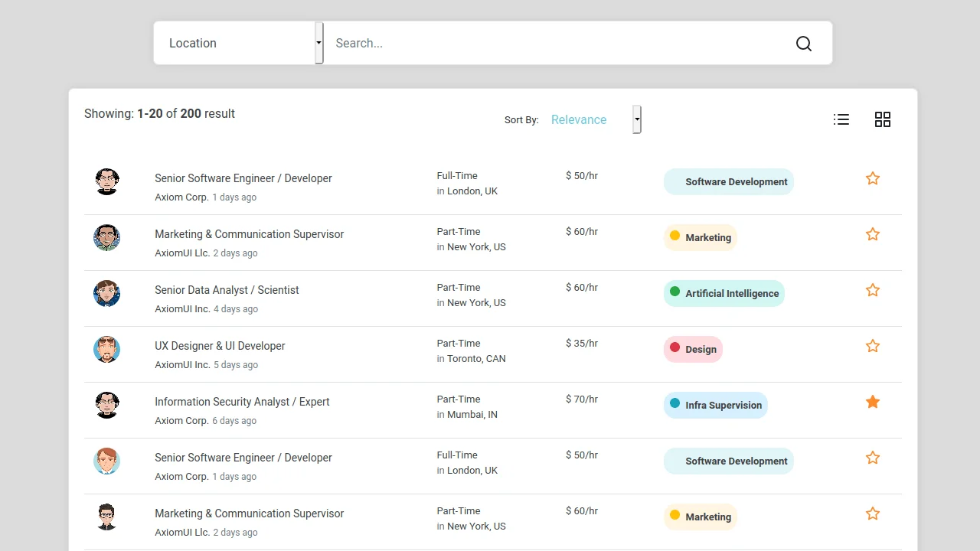Click the Senior Software Engineer avatar photo
Viewport: 980px width, 551px height.
point(106,181)
